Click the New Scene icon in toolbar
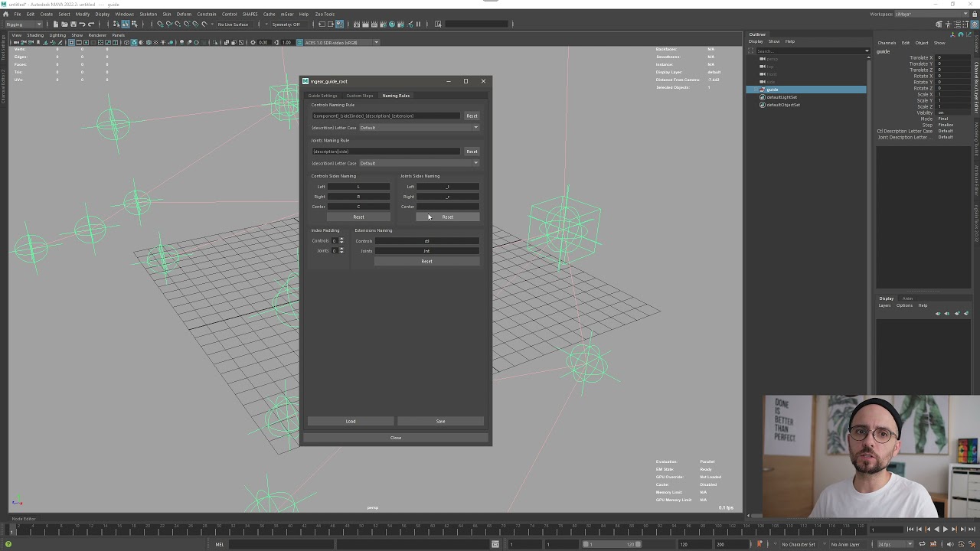This screenshot has width=980, height=551. point(56,24)
